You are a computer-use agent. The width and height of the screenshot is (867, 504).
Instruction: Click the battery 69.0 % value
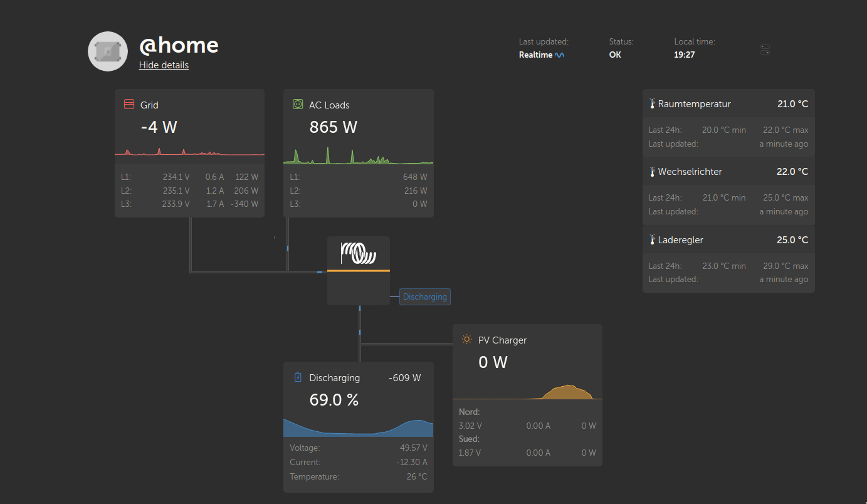pyautogui.click(x=334, y=399)
